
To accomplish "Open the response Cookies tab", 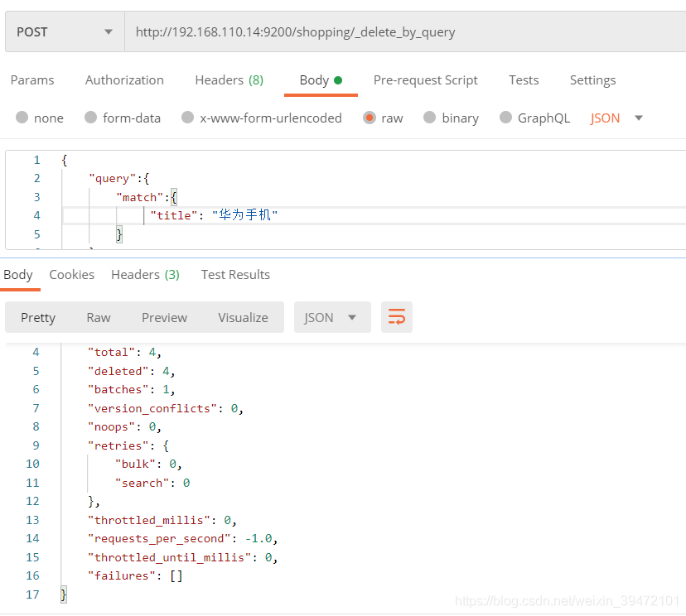I will coord(72,275).
